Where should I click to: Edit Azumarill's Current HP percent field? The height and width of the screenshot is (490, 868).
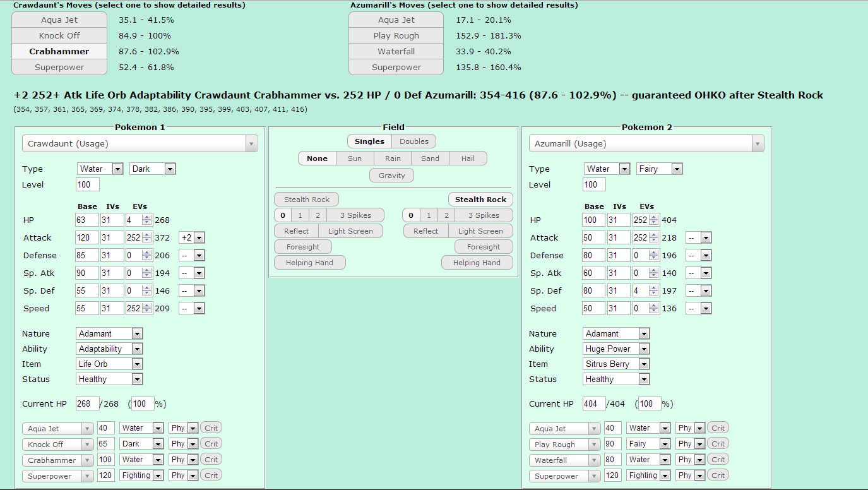tap(650, 403)
